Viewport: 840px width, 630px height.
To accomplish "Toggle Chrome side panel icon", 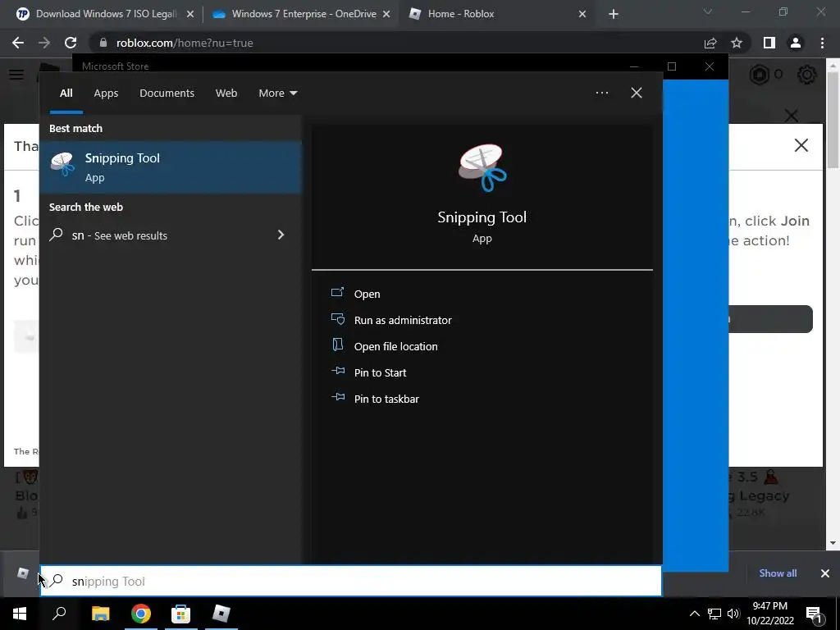I will (769, 43).
